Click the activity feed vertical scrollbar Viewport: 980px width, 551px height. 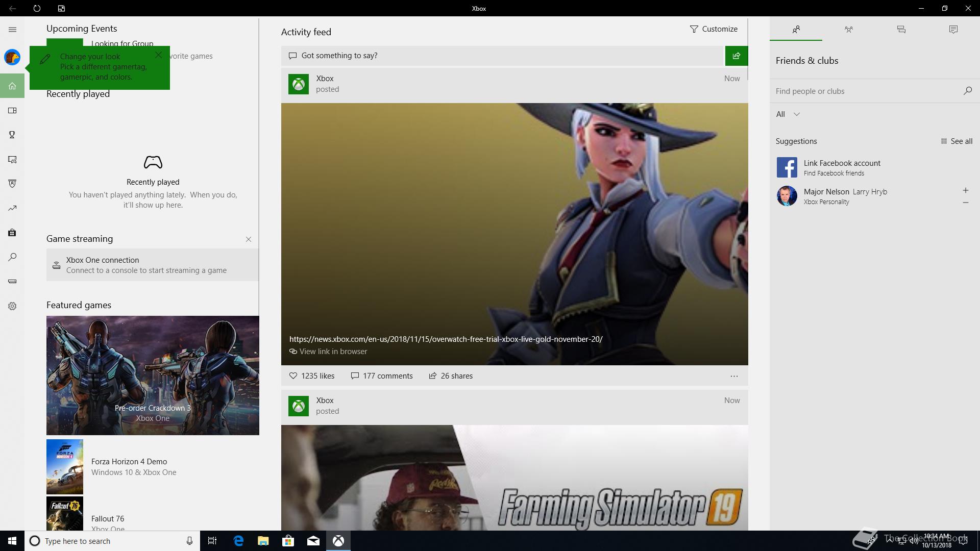pyautogui.click(x=748, y=49)
